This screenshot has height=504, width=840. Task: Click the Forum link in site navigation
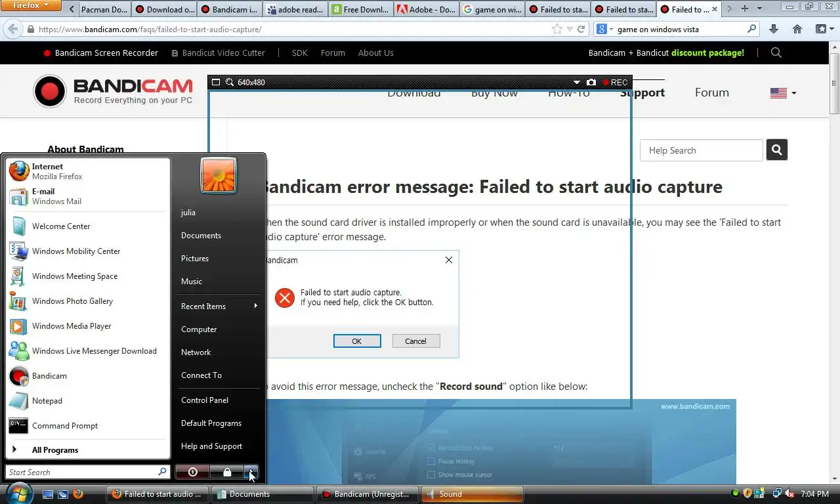[712, 93]
